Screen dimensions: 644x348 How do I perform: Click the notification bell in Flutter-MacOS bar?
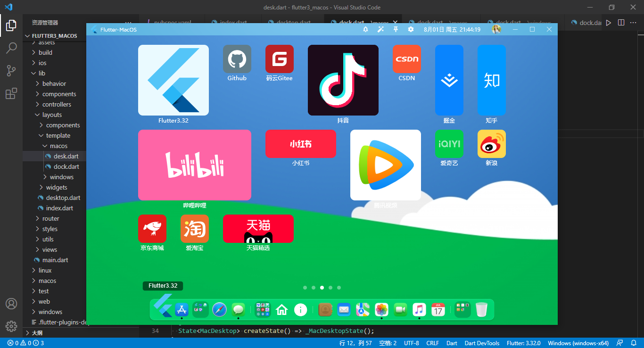[365, 29]
